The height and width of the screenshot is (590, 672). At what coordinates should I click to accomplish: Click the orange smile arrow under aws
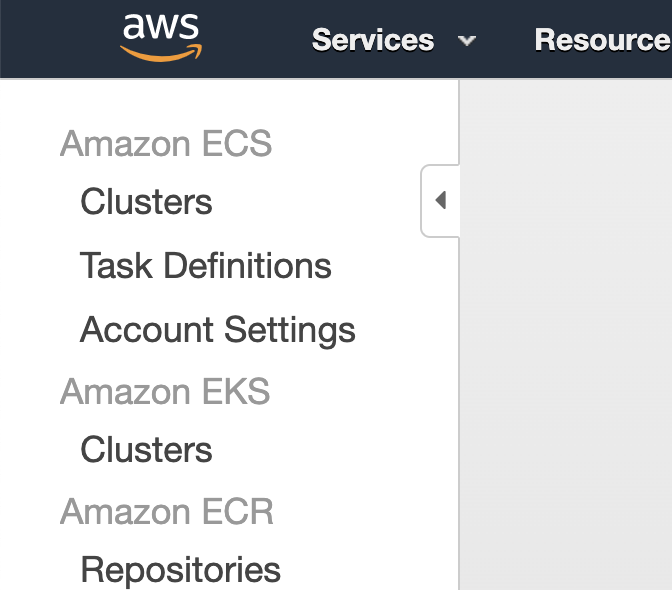[161, 53]
